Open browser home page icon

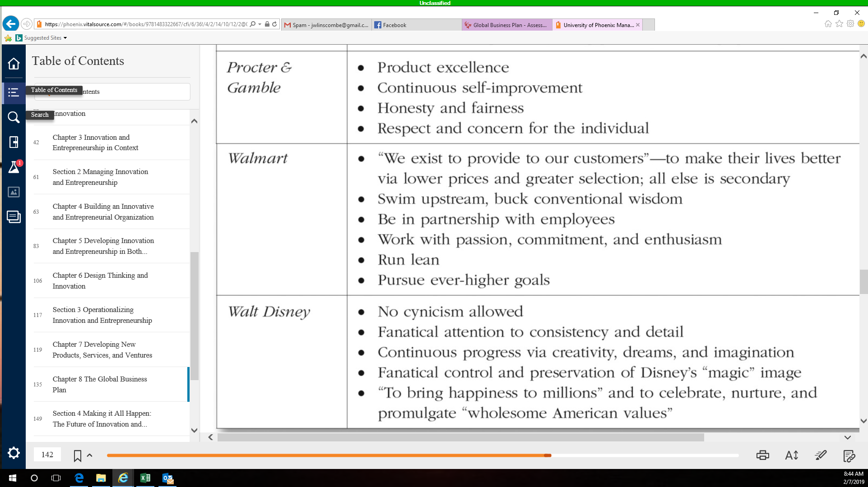(828, 24)
